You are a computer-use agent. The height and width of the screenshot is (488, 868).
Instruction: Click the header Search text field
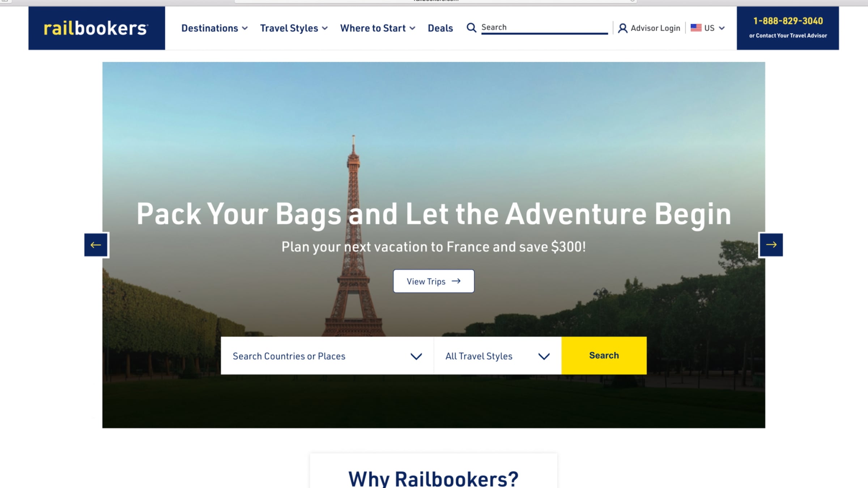pyautogui.click(x=544, y=27)
